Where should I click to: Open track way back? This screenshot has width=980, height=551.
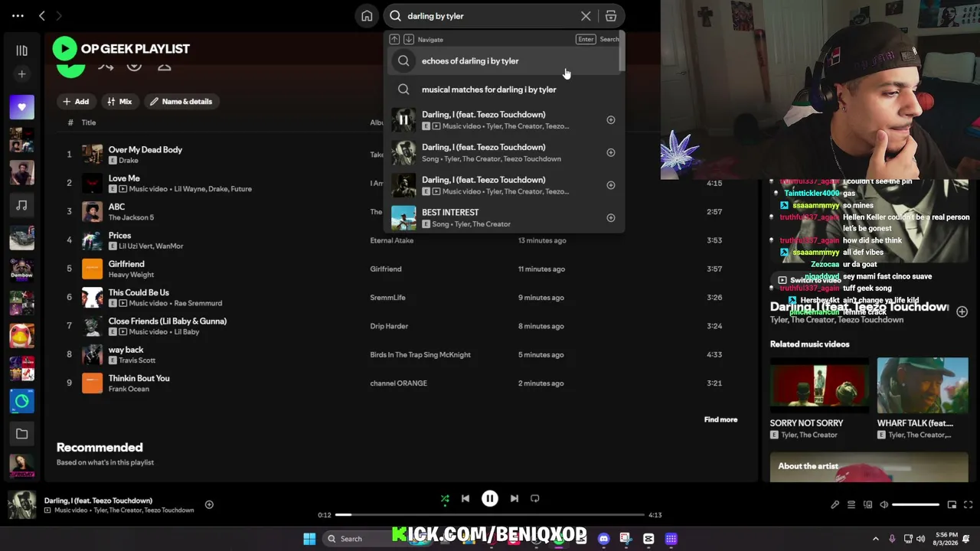(126, 350)
